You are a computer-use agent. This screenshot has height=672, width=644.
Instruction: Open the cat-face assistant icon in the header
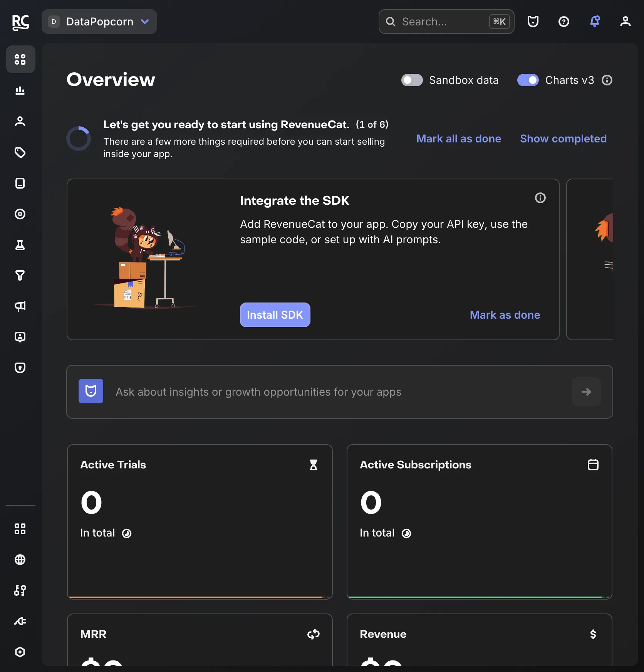click(533, 22)
